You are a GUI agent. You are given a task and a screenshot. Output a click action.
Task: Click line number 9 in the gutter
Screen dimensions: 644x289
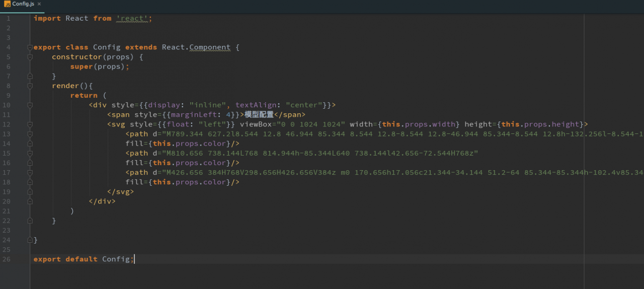pyautogui.click(x=8, y=95)
